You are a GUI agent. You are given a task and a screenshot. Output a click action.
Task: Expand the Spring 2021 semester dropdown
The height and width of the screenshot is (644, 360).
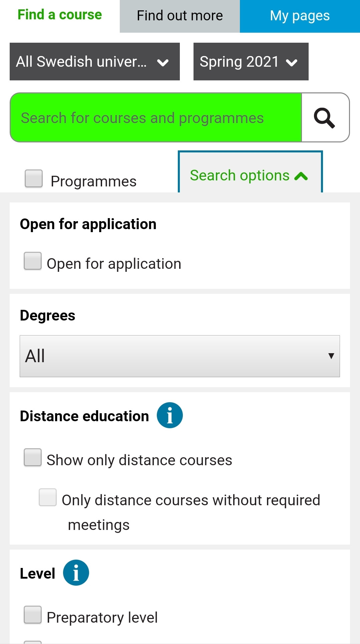[251, 62]
